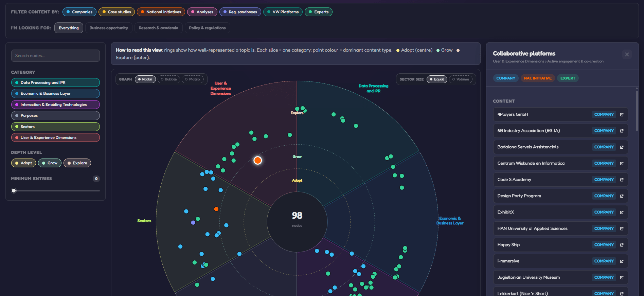
Task: Toggle Companies content filter
Action: click(79, 12)
